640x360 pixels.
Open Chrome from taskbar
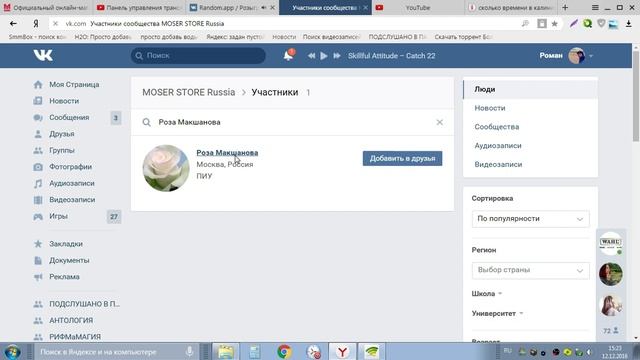[284, 351]
